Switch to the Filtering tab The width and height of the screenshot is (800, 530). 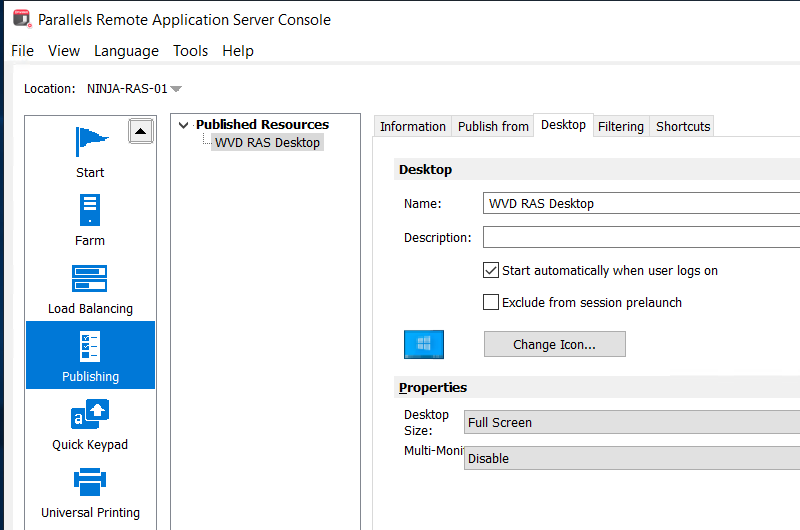coord(620,126)
